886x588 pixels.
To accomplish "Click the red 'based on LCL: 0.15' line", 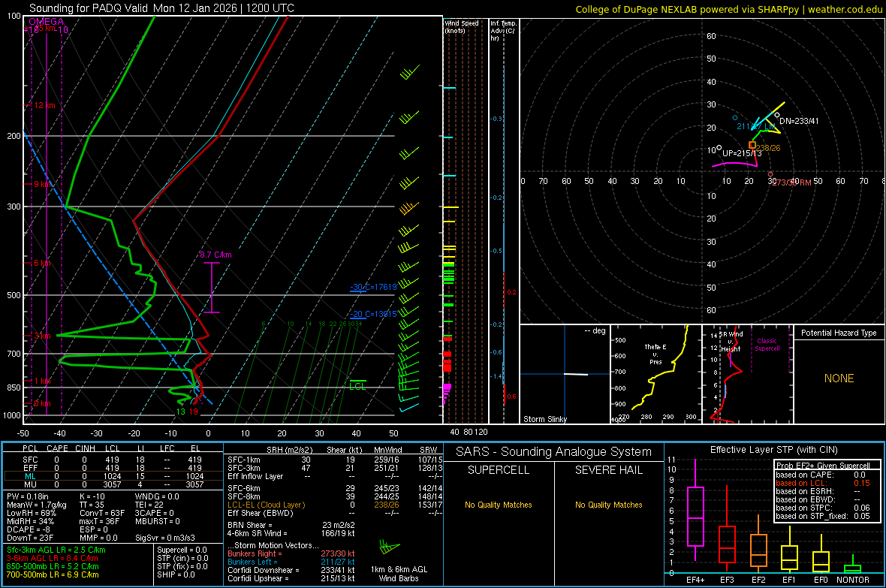I will pyautogui.click(x=823, y=484).
